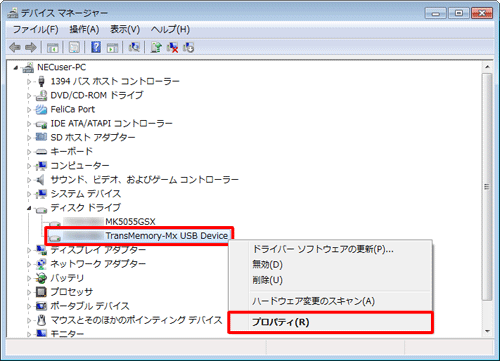This screenshot has width=500, height=361.
Task: Expand the システム デバイス node
Action: click(29, 194)
